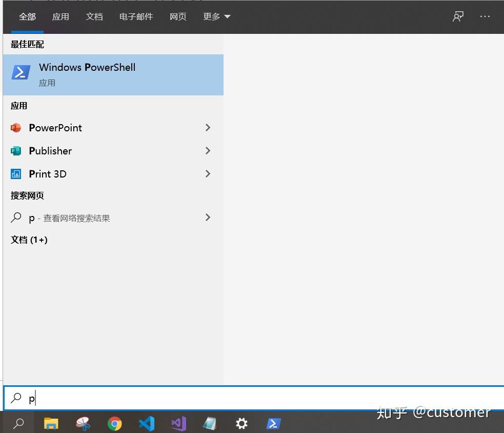
Task: Open the PowerPoint result text
Action: (x=55, y=128)
